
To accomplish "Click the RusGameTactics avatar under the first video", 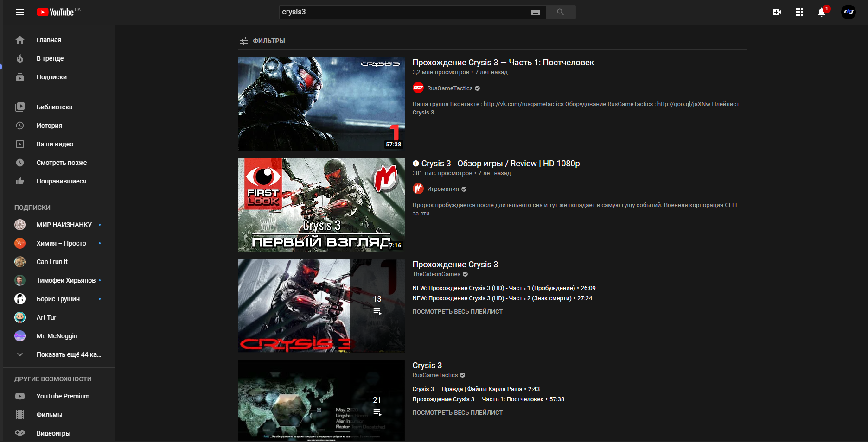I will click(x=418, y=88).
